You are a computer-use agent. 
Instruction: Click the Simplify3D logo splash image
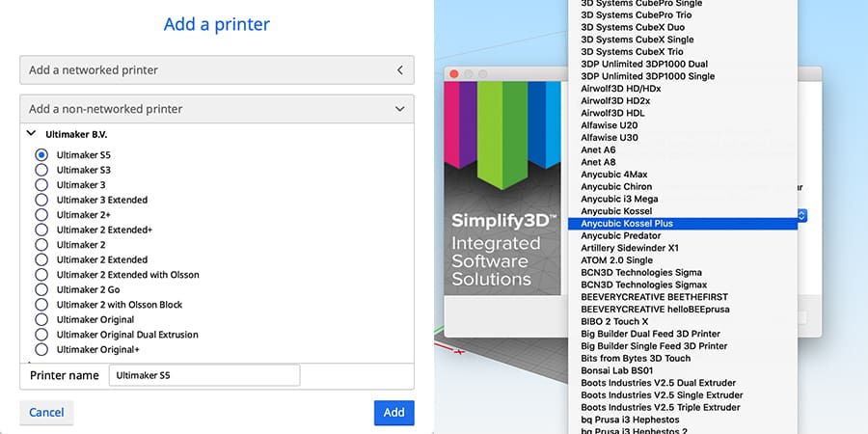point(502,188)
